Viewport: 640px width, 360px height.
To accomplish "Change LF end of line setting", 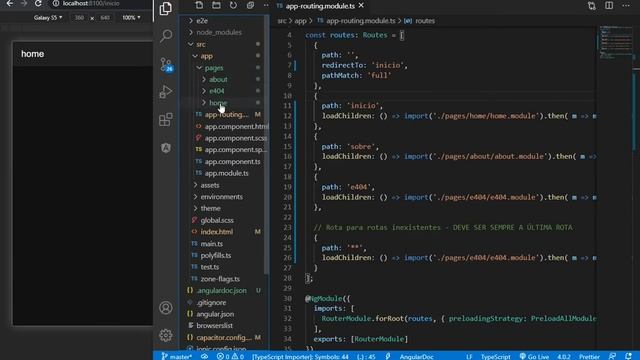I will (469, 356).
